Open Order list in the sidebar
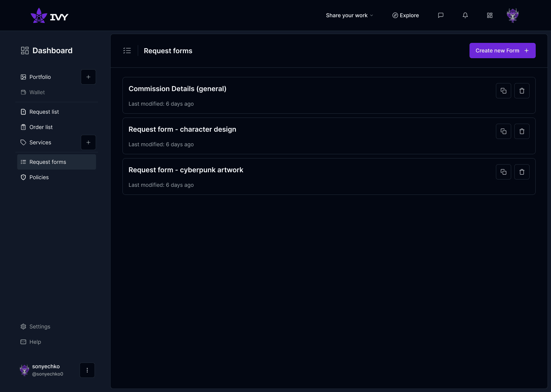 57,127
